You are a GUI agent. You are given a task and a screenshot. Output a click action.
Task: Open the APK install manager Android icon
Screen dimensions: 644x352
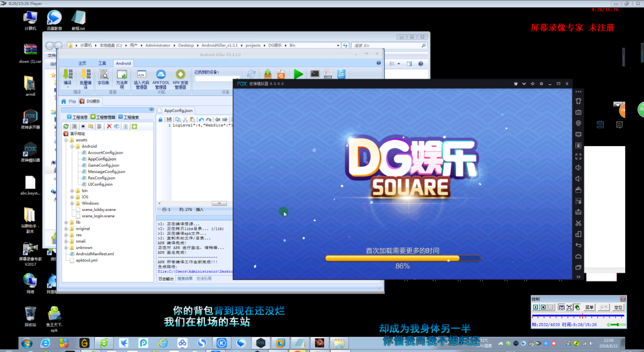click(180, 79)
